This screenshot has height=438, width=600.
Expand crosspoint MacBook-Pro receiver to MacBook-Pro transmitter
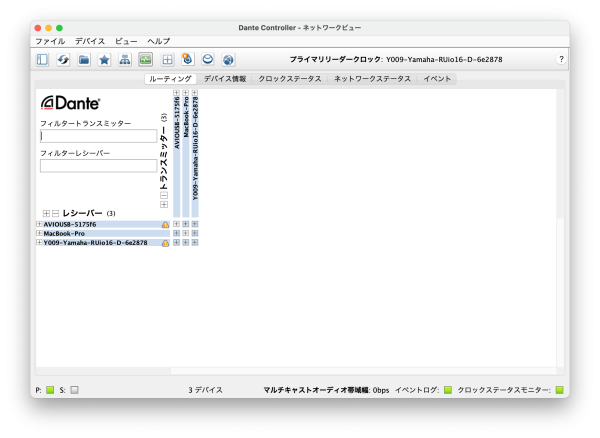pos(186,233)
